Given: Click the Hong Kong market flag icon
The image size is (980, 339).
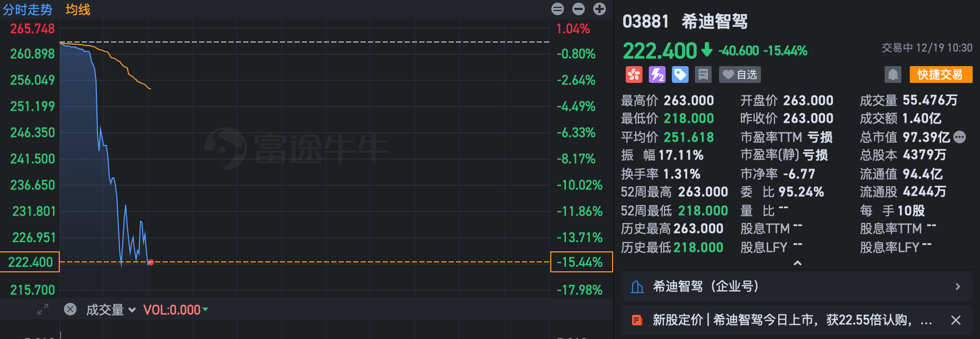Looking at the screenshot, I should [634, 75].
